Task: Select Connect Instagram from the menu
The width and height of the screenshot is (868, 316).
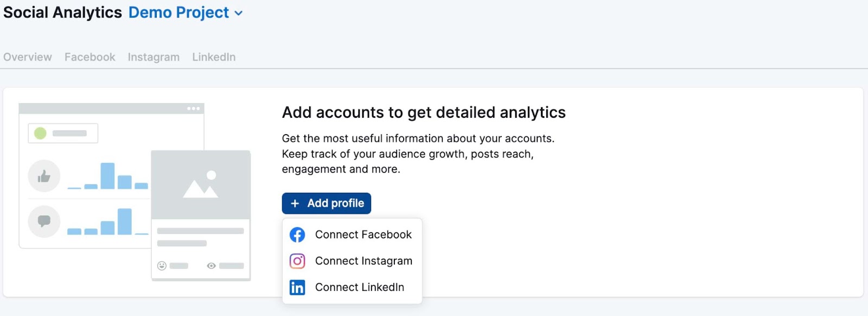Action: click(363, 261)
